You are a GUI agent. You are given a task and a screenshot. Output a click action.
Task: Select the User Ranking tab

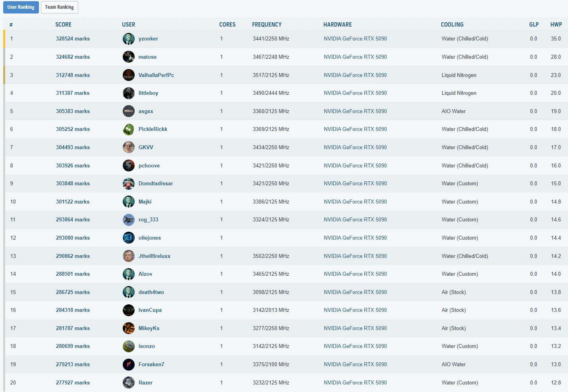pyautogui.click(x=21, y=7)
